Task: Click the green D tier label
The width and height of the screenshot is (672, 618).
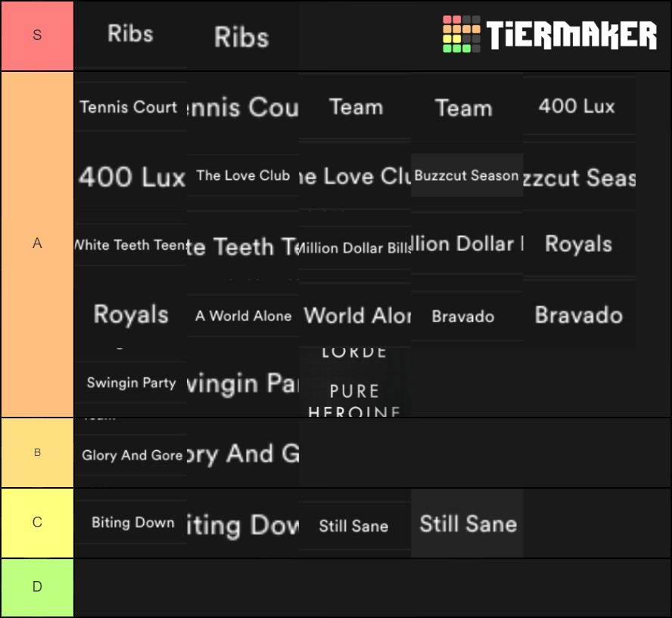Action: 37,587
